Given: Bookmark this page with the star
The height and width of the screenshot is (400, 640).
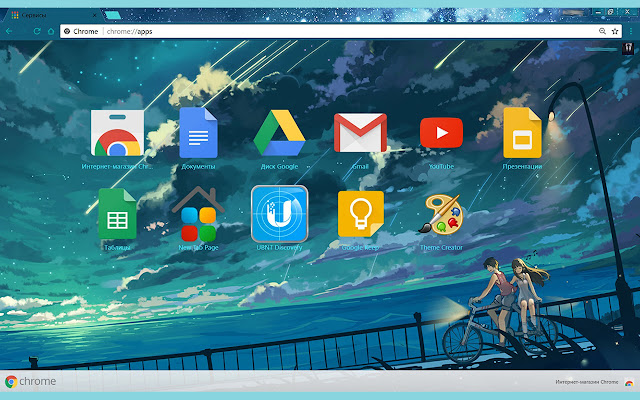Looking at the screenshot, I should tap(615, 31).
